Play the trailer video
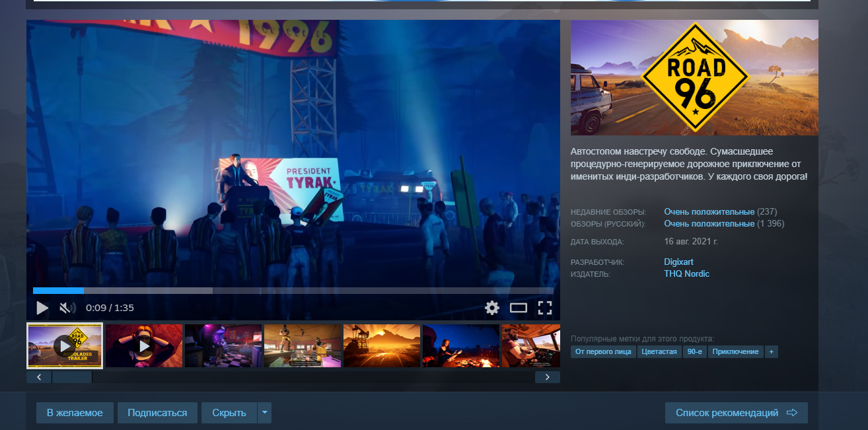Viewport: 868px width, 430px height. [x=42, y=308]
